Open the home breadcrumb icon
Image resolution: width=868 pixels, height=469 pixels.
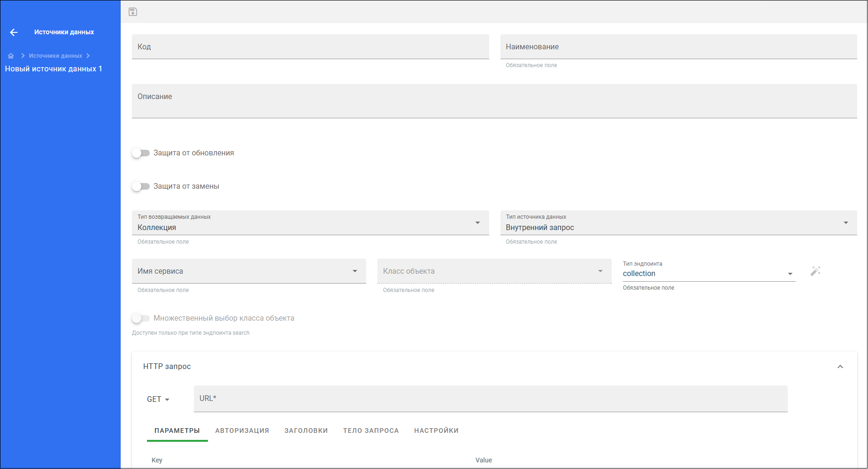pyautogui.click(x=11, y=56)
